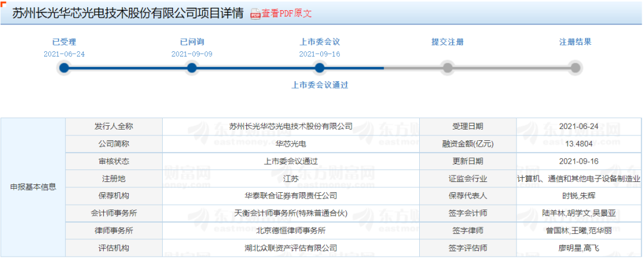Click the 湖北众联资产评估有限公司 cell
The height and width of the screenshot is (259, 644).
291,248
